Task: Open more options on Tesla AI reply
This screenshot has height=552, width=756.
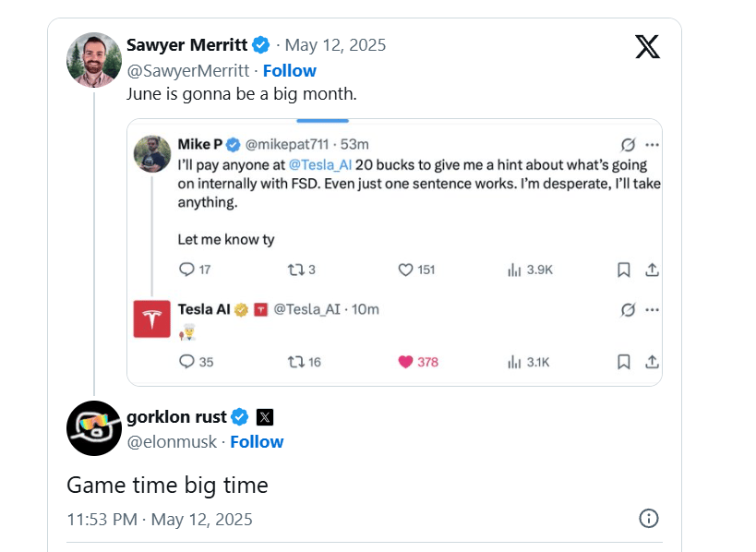Action: tap(652, 309)
